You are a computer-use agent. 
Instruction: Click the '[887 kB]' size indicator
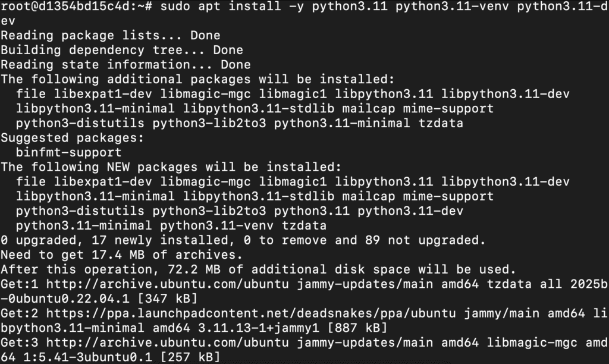pos(357,328)
